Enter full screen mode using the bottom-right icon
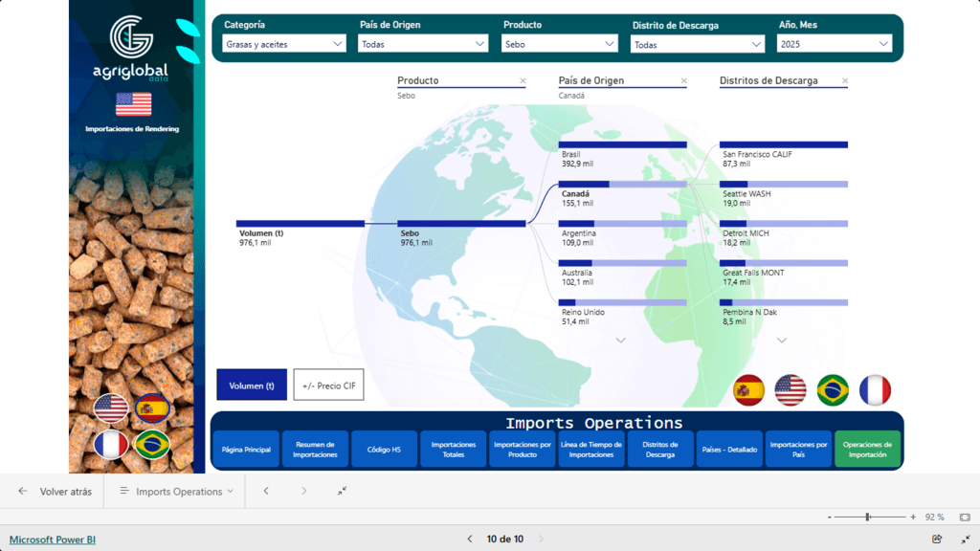Screen dimensions: 980x551 965,540
